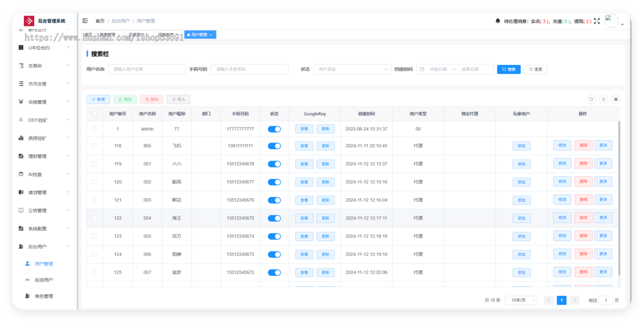Viewport: 644px width, 322px height.
Task: Click the blue 搜索 button
Action: point(509,69)
